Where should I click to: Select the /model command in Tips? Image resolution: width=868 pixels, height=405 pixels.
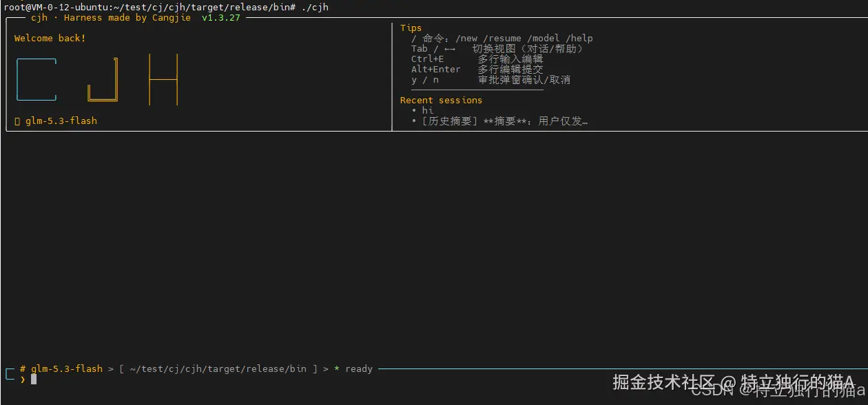(x=544, y=39)
